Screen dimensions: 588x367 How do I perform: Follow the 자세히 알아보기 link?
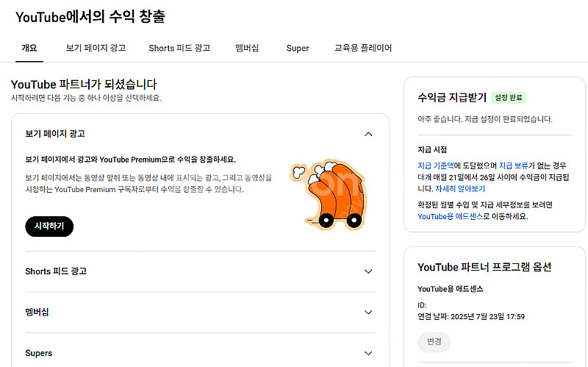click(460, 189)
